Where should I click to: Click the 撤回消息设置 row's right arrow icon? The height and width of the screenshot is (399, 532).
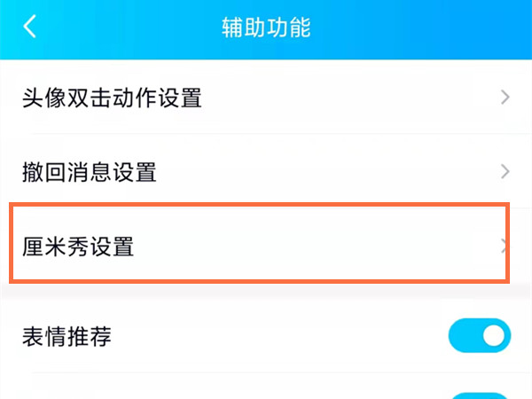pos(505,172)
